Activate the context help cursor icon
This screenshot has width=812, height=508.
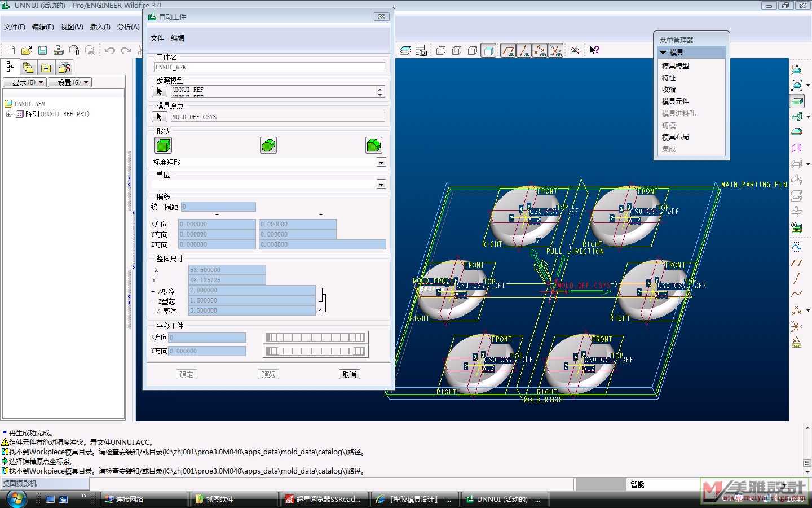point(594,50)
